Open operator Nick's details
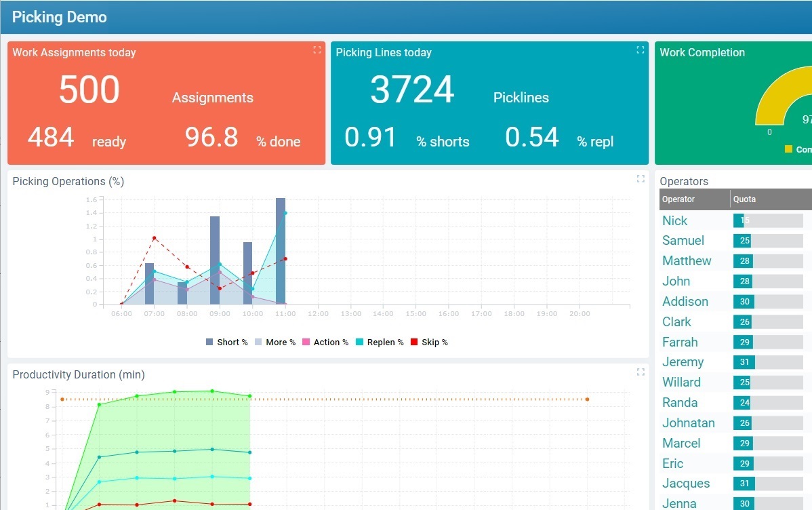This screenshot has height=510, width=812. (674, 220)
